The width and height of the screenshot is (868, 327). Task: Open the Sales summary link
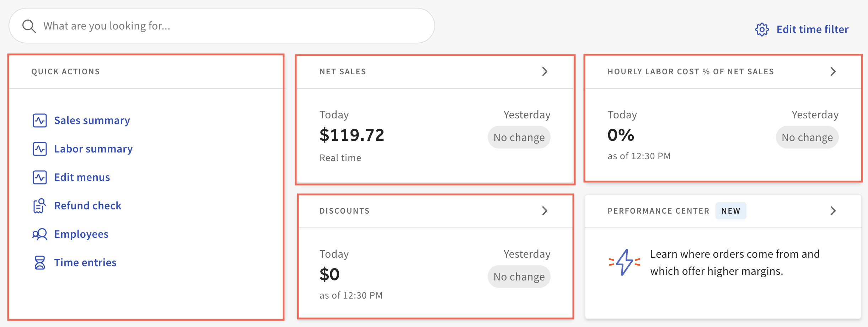92,120
